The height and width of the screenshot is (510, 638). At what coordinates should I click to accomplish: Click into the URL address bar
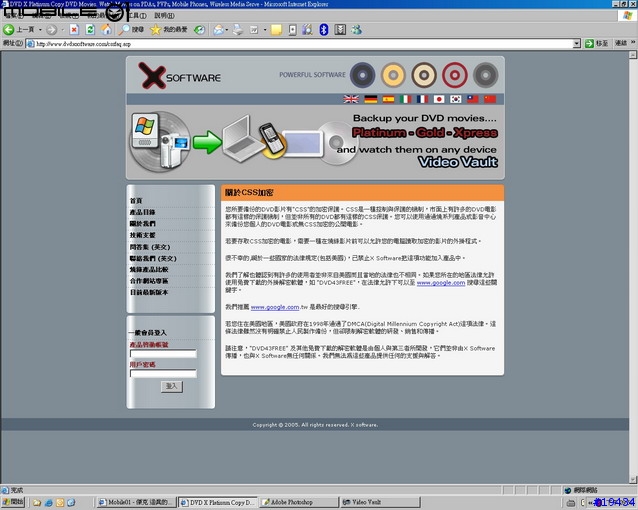[x=299, y=44]
